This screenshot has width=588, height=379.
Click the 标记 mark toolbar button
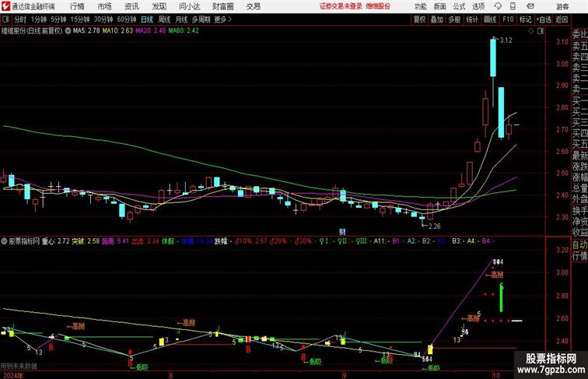[x=525, y=19]
